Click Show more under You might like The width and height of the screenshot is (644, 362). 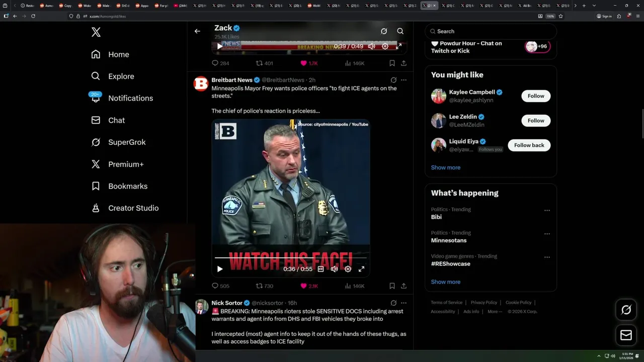(445, 167)
